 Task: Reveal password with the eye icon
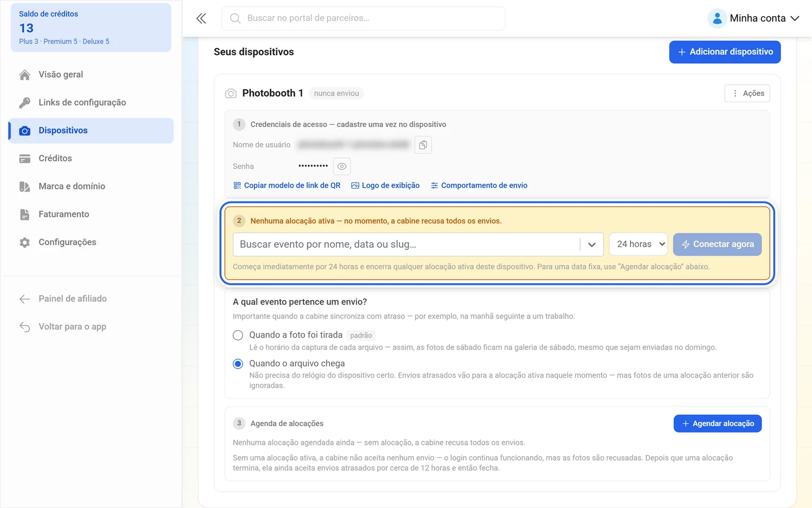[342, 167]
